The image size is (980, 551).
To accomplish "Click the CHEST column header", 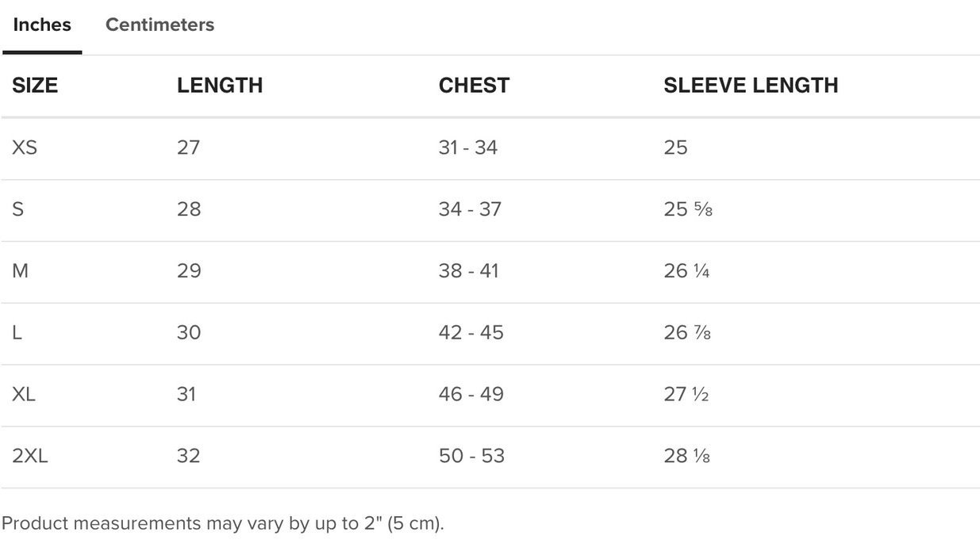I will 474,86.
